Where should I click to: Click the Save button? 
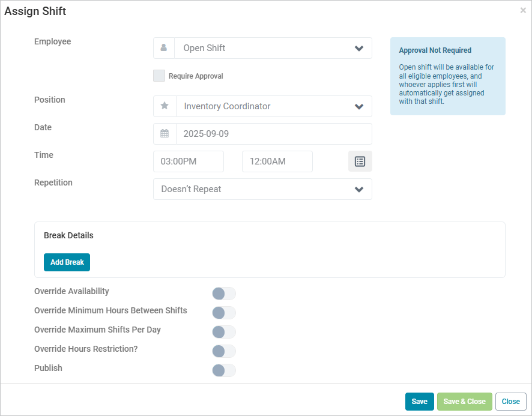(419, 402)
